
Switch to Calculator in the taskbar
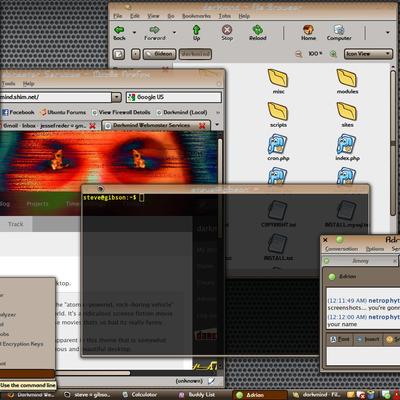(x=140, y=395)
